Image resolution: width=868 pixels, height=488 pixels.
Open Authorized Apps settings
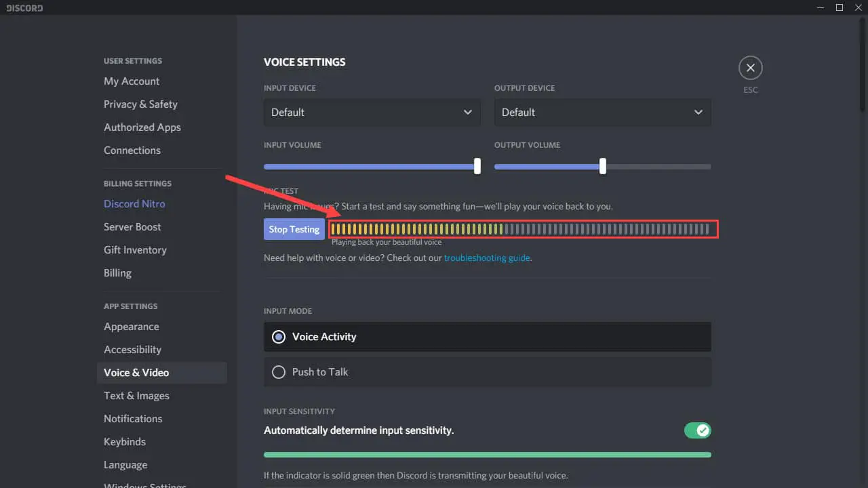click(142, 127)
